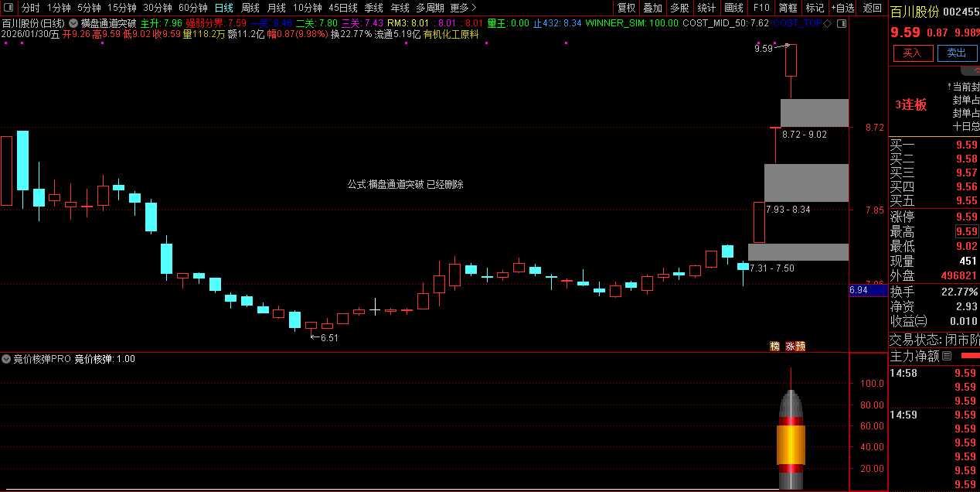This screenshot has width=980, height=492.
Task: Select the 30分钟 period
Action: click(158, 8)
